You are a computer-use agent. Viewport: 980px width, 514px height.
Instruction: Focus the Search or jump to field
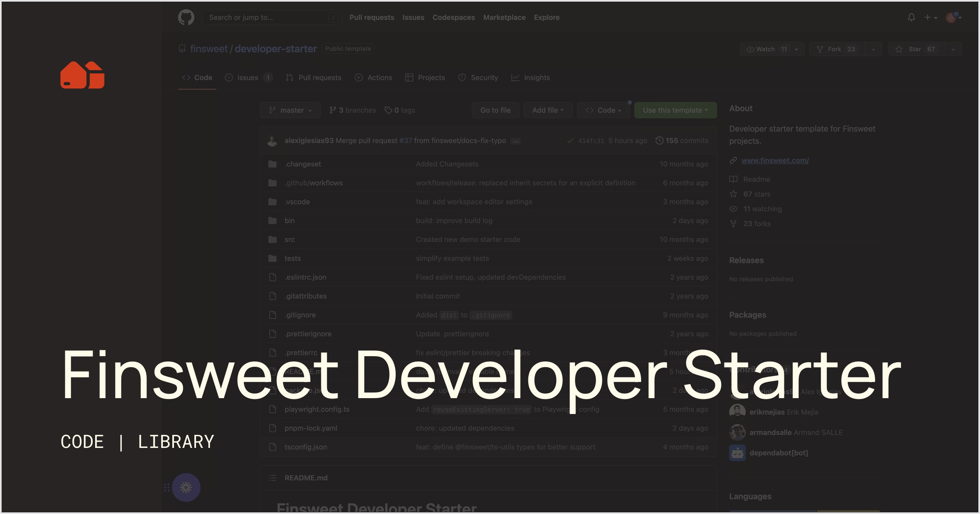point(272,18)
